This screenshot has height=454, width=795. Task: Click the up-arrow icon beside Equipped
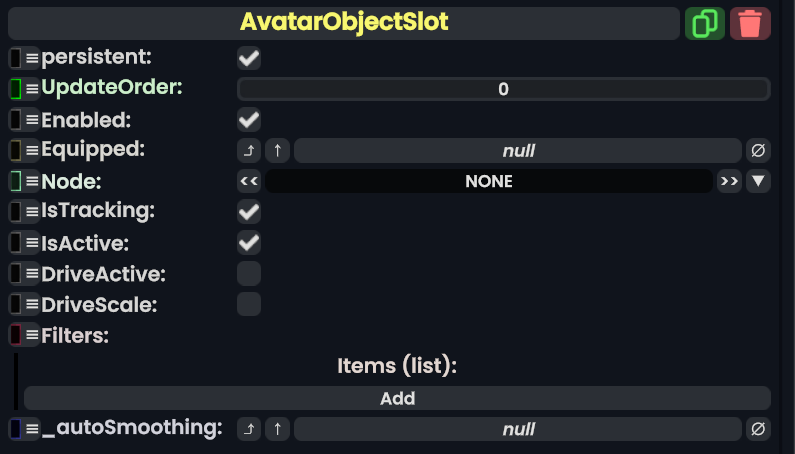[278, 151]
